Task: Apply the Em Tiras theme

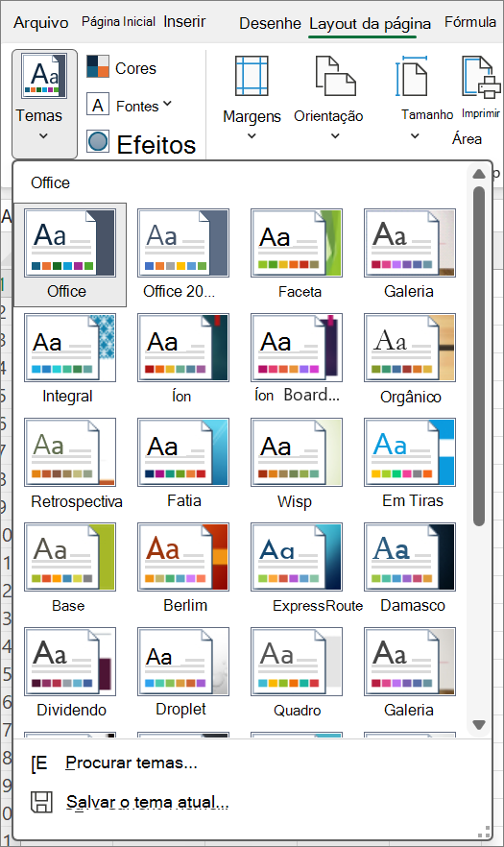Action: pos(410,452)
